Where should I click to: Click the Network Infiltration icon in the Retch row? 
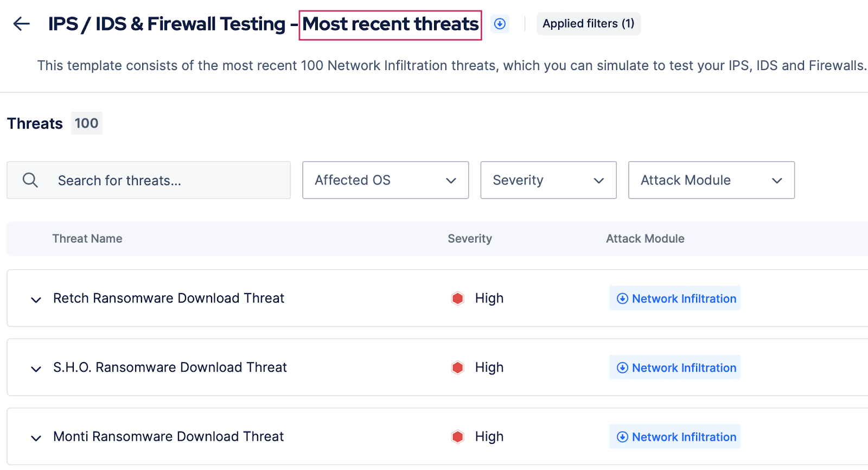click(x=622, y=299)
